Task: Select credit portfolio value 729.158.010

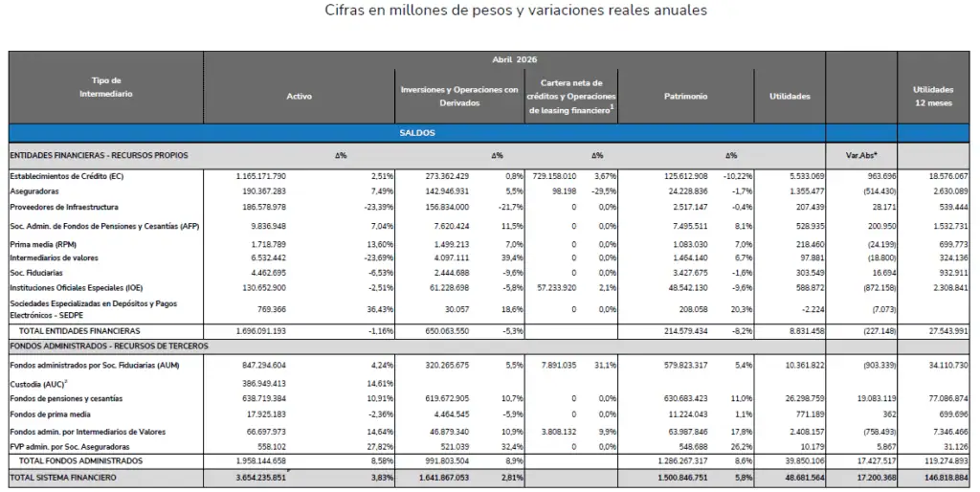Action: (554, 176)
